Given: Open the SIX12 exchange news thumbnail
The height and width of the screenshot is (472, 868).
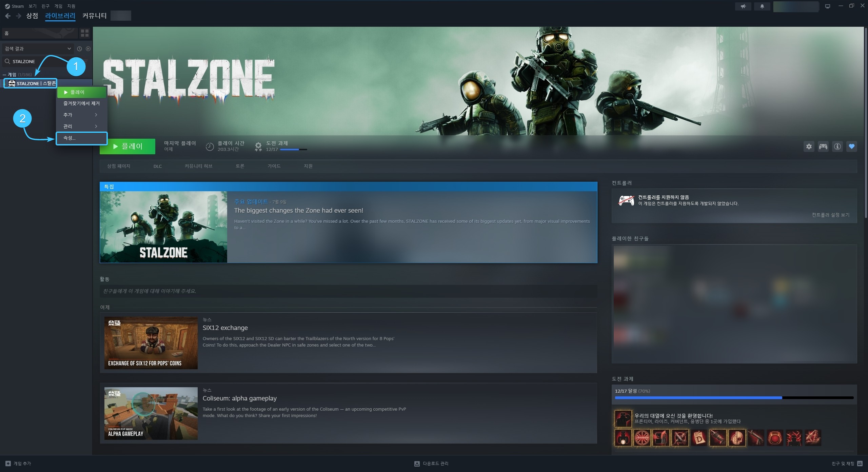Looking at the screenshot, I should coord(151,343).
